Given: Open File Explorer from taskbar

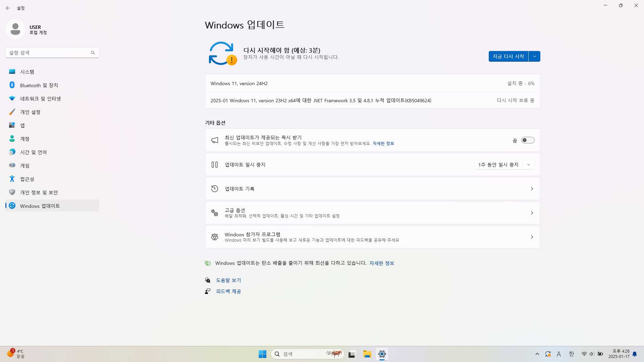Looking at the screenshot, I should (367, 354).
